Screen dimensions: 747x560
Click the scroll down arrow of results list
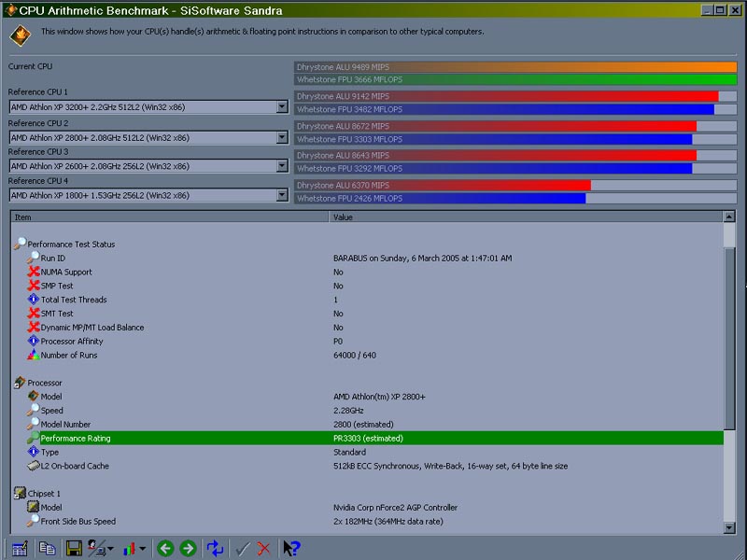729,527
